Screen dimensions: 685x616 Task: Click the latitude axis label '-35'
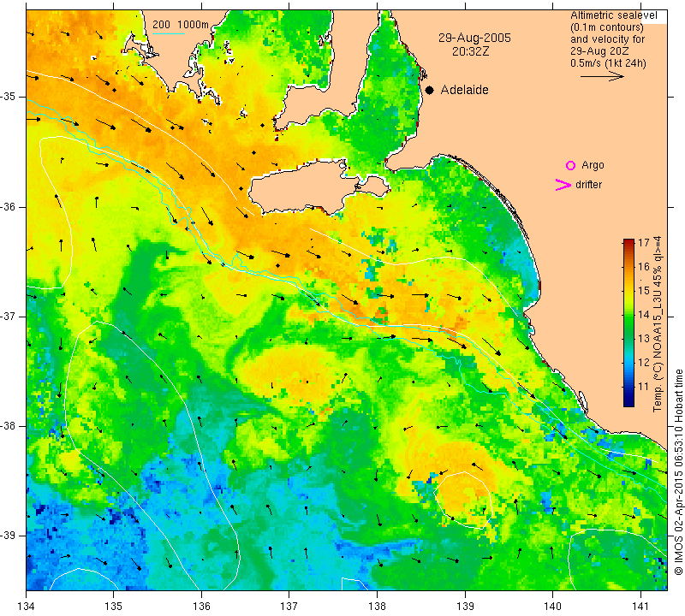tap(8, 97)
